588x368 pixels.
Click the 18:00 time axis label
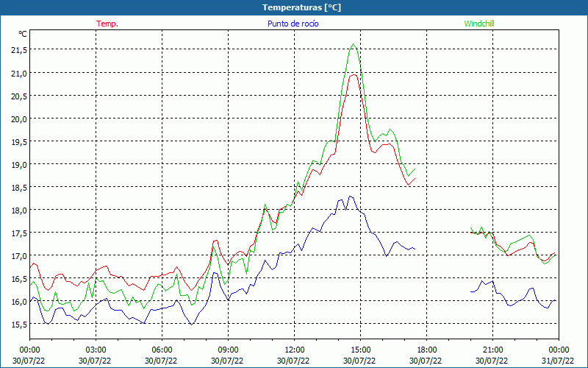427,350
